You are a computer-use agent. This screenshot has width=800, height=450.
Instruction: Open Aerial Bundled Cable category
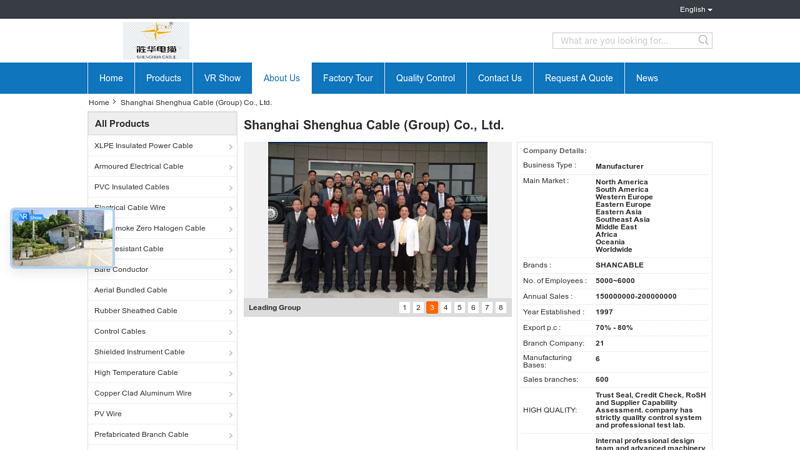tap(131, 290)
